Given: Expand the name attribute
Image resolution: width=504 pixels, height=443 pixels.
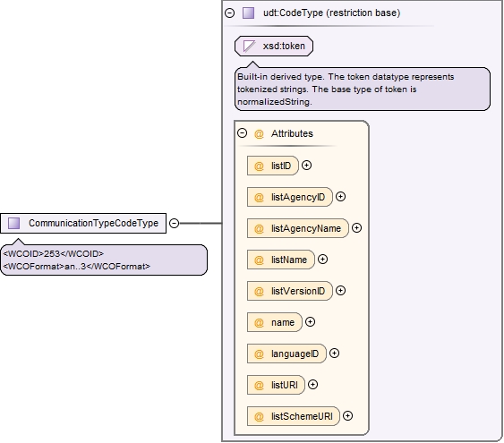Looking at the screenshot, I should point(310,322).
